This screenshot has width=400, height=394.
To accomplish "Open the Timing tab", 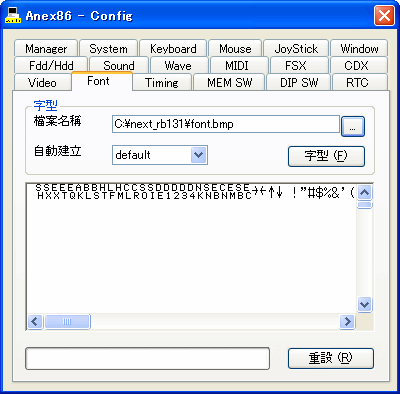I will coord(162,82).
